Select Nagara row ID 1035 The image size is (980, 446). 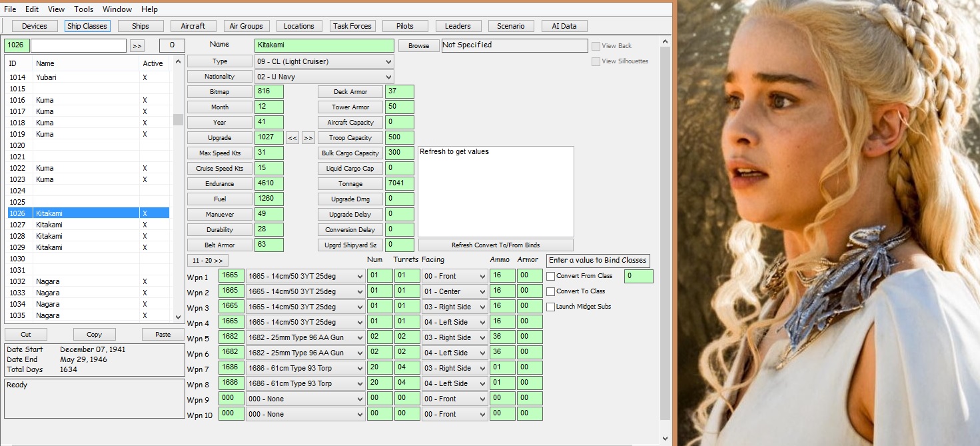coord(88,315)
